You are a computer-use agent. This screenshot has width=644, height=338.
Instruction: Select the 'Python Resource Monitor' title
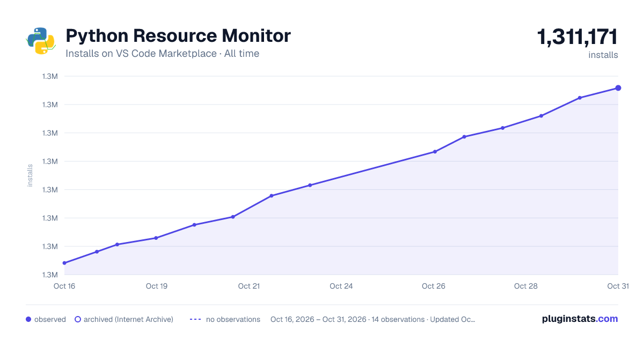point(178,35)
